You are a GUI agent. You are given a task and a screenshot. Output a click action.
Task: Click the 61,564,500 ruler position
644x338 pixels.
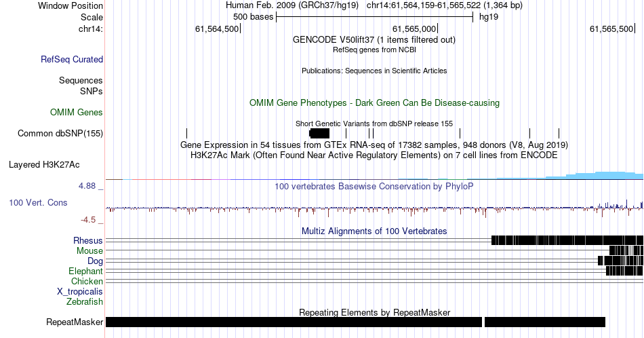click(x=217, y=29)
